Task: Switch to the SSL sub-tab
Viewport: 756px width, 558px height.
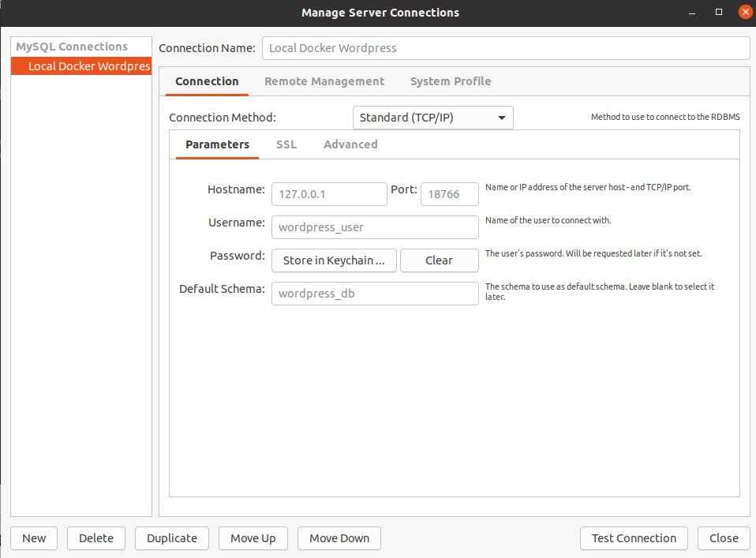Action: pos(286,144)
